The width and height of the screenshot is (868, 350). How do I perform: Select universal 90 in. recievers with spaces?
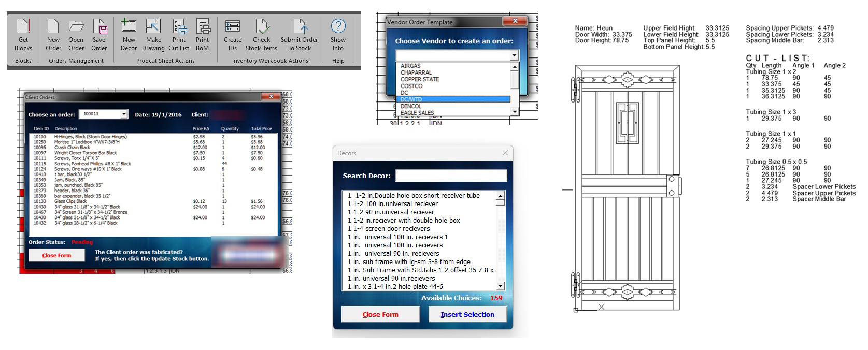[x=419, y=254]
